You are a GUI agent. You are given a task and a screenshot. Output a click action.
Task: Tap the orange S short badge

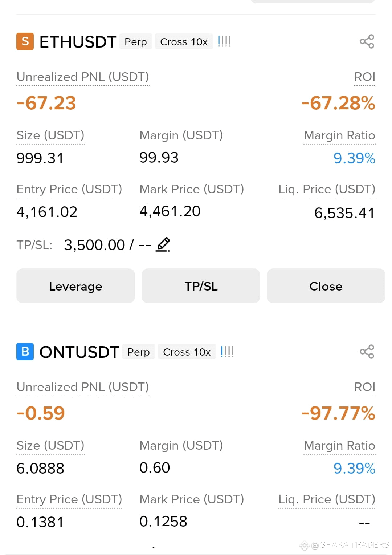coord(25,41)
